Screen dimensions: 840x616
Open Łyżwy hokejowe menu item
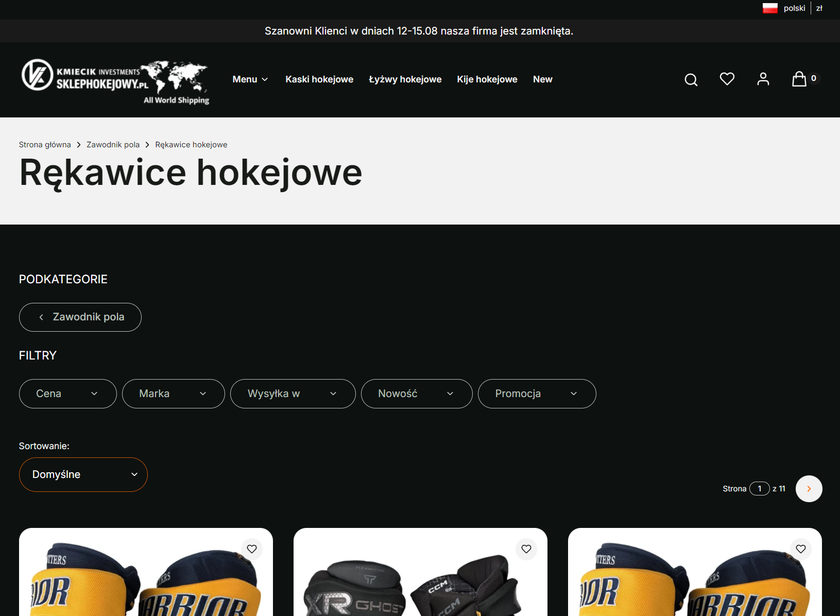[x=405, y=79]
